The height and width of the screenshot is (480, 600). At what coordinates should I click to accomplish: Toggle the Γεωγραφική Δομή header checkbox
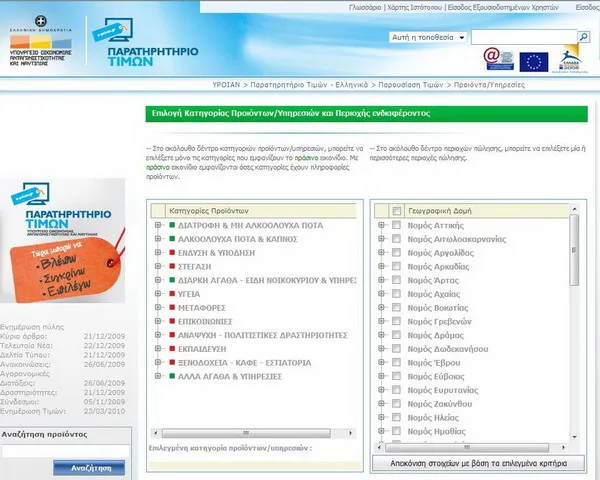tap(397, 211)
